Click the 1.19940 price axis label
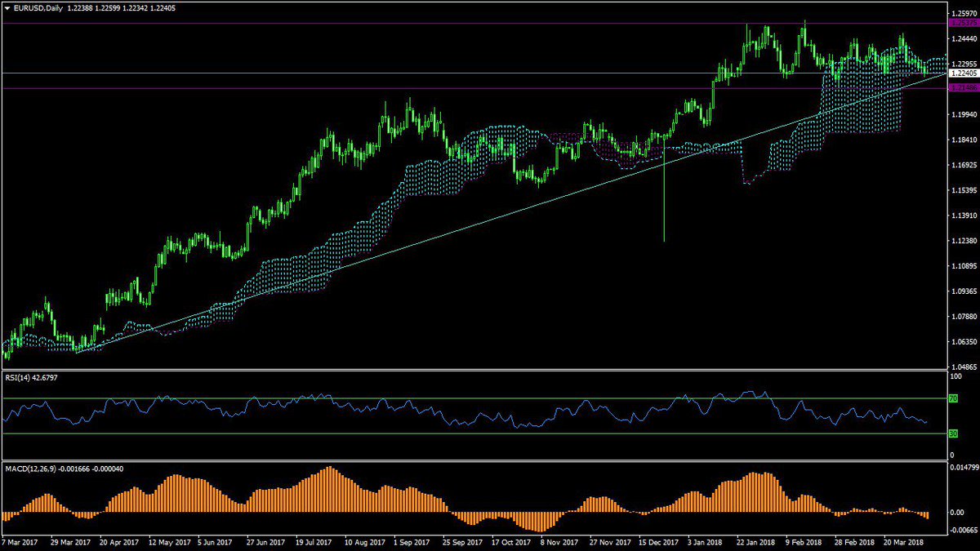 pos(963,114)
